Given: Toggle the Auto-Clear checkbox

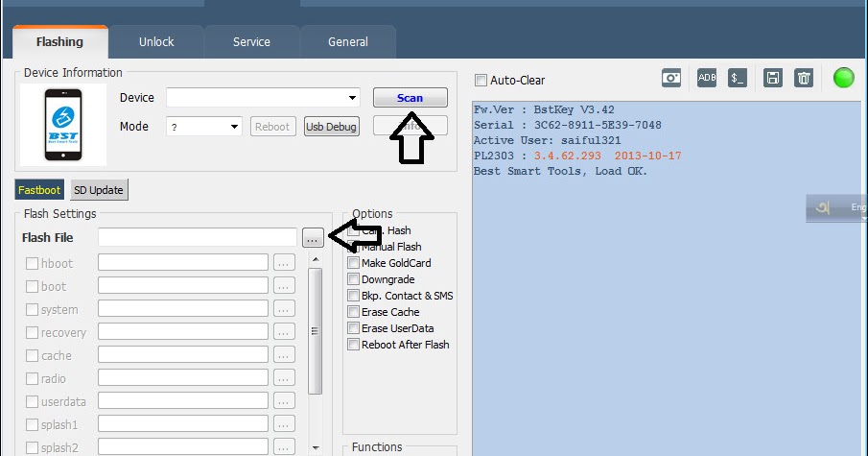Looking at the screenshot, I should 481,81.
